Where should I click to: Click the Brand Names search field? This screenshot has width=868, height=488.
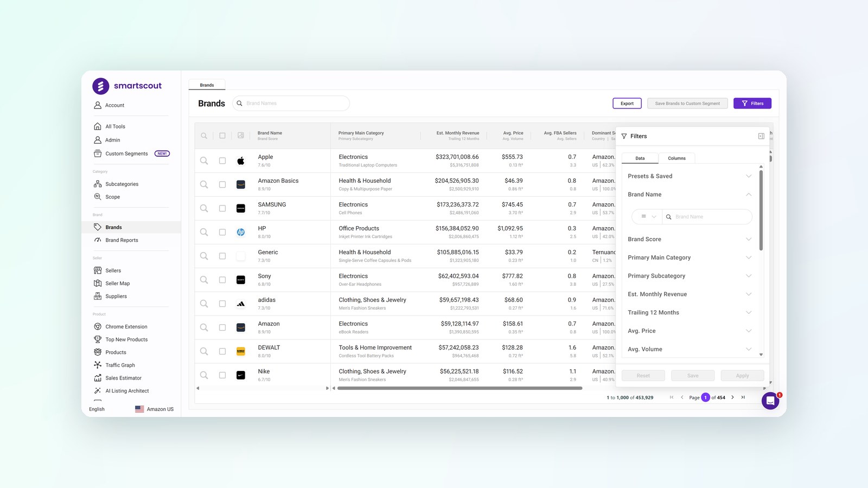(291, 103)
